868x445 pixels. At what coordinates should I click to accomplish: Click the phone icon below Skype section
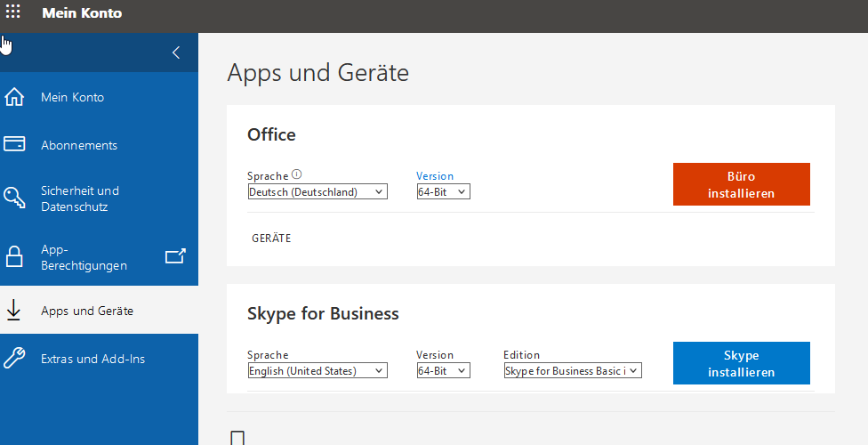[237, 438]
